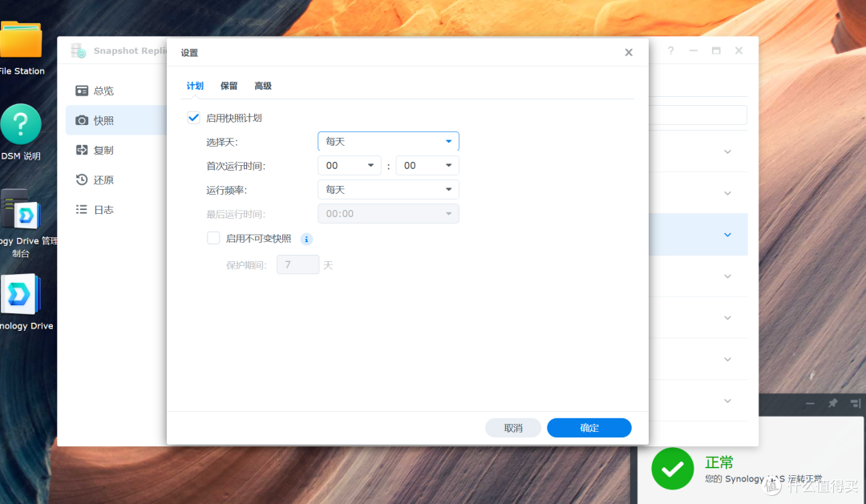Select 快照 snapshots in the sidebar

click(116, 120)
